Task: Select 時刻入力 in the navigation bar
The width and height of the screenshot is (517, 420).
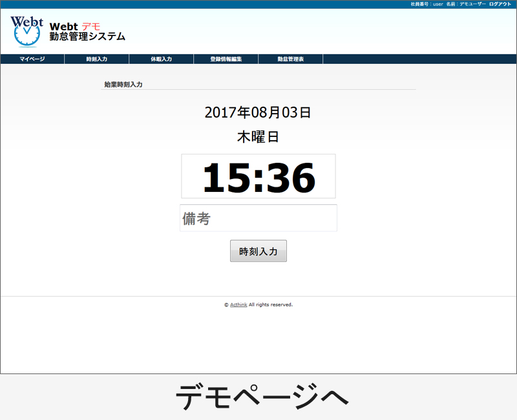Action: [x=97, y=59]
